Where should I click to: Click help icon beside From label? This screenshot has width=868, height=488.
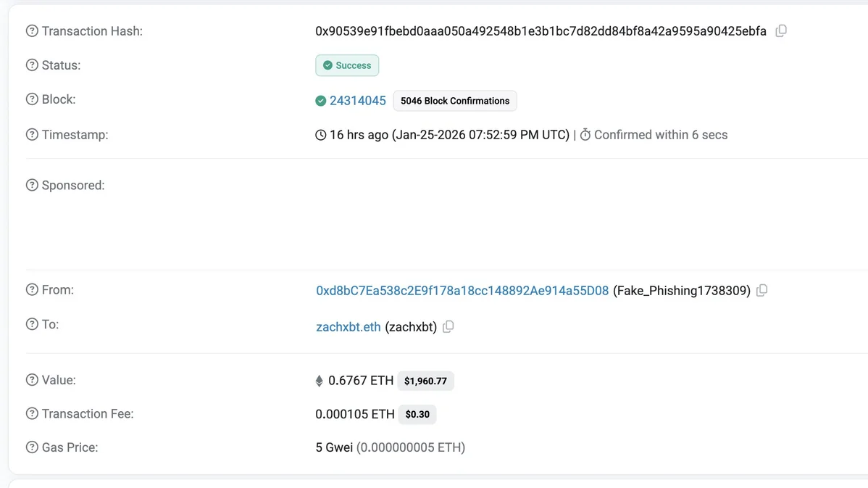coord(32,290)
